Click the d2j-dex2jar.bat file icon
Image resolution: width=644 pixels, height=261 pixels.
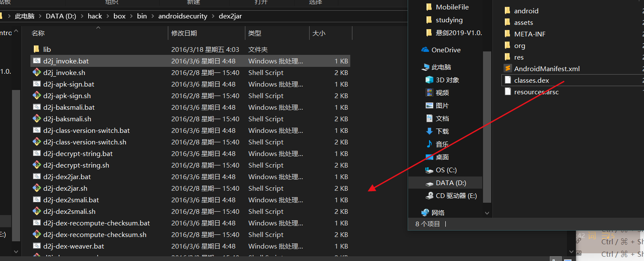click(36, 177)
